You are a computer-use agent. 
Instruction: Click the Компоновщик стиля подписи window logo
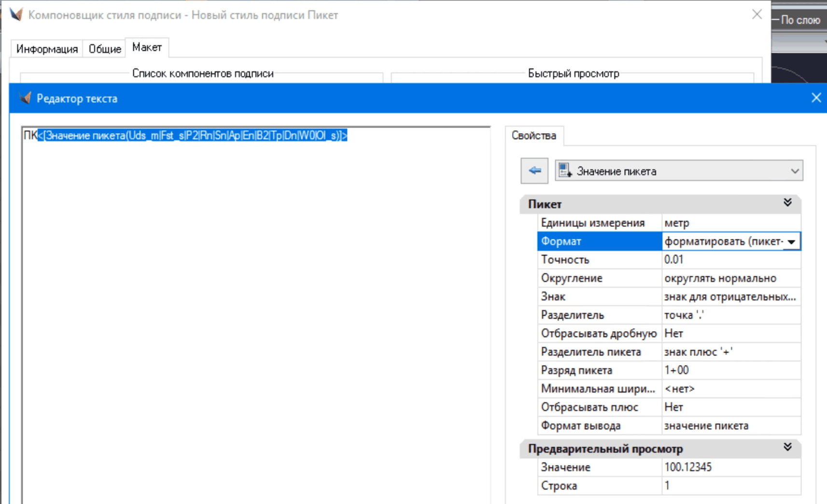pyautogui.click(x=16, y=15)
